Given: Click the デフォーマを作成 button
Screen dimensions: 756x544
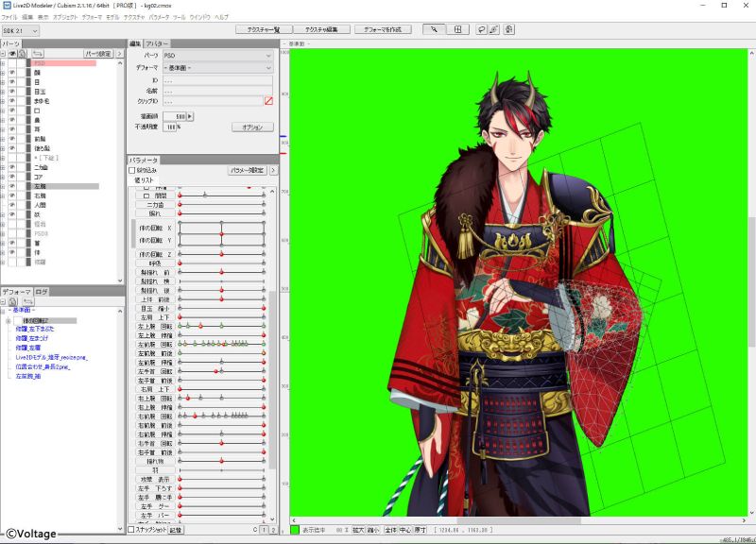Looking at the screenshot, I should tap(383, 29).
